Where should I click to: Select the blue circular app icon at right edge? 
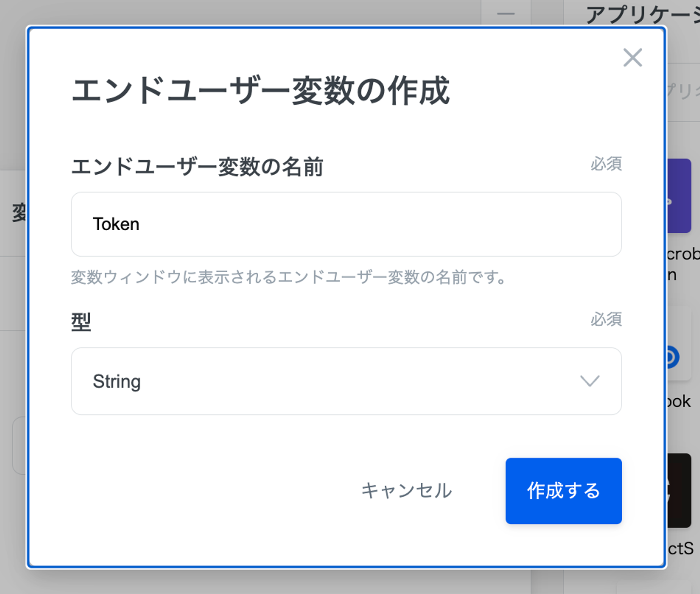(672, 357)
